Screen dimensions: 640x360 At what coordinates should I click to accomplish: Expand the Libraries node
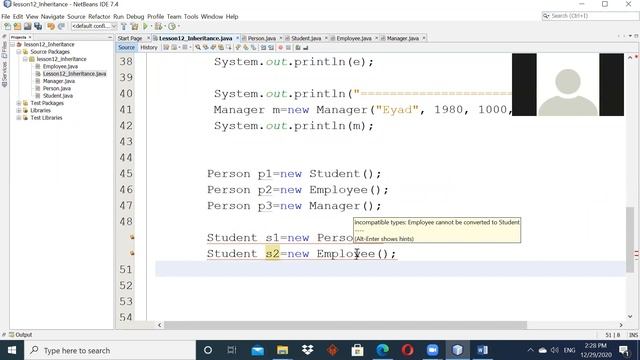click(x=19, y=110)
